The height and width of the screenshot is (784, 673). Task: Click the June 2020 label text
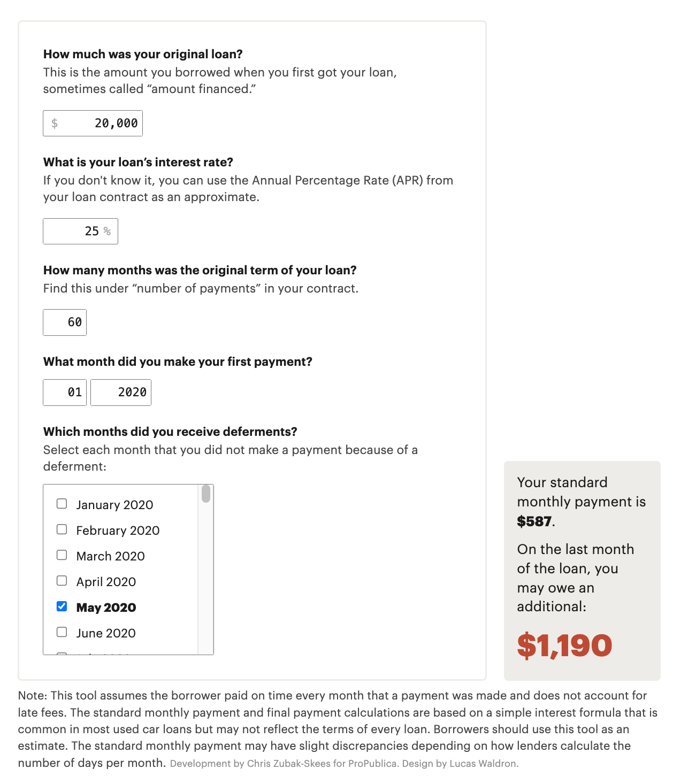pos(106,633)
